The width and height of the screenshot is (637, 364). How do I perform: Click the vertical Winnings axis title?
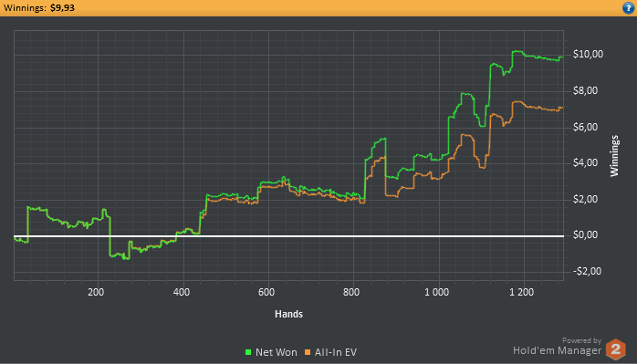coord(614,156)
